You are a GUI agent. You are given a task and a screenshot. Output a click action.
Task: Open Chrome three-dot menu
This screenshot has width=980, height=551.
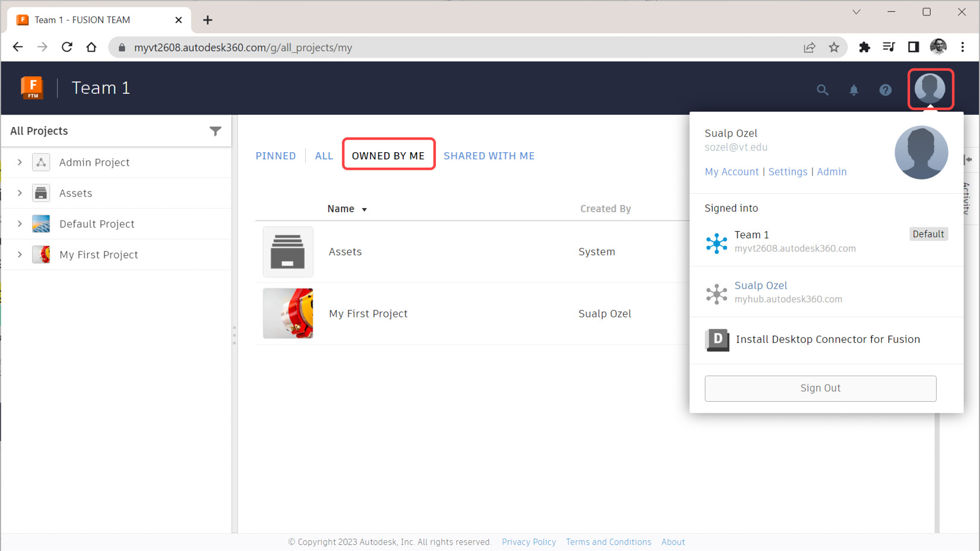963,47
